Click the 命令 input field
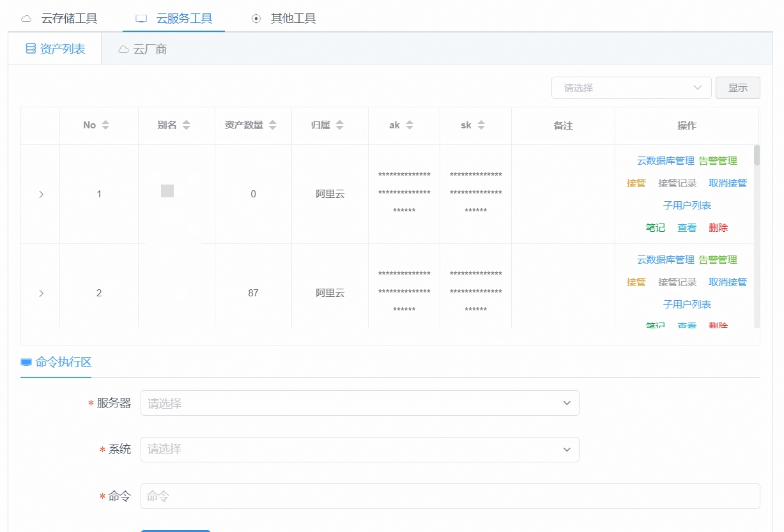This screenshot has height=532, width=784. pyautogui.click(x=450, y=496)
